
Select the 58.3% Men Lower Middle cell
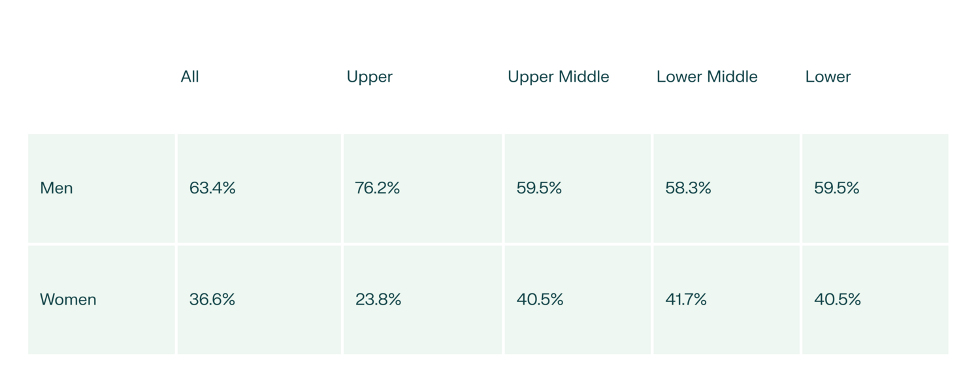point(688,188)
